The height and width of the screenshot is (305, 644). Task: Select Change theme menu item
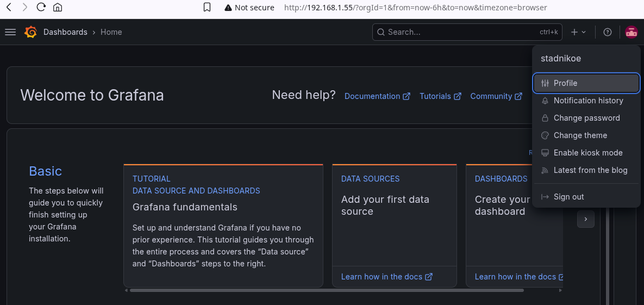pos(586,135)
